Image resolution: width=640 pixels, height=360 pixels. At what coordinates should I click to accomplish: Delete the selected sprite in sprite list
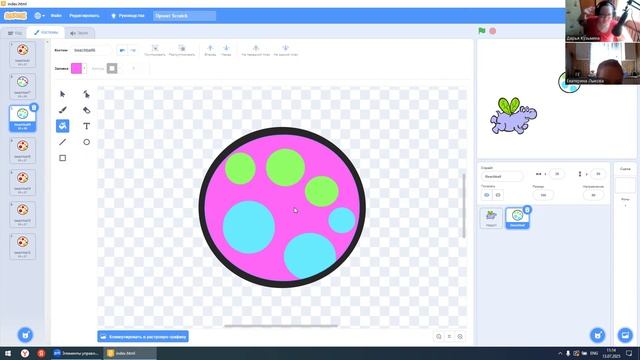pyautogui.click(x=527, y=210)
